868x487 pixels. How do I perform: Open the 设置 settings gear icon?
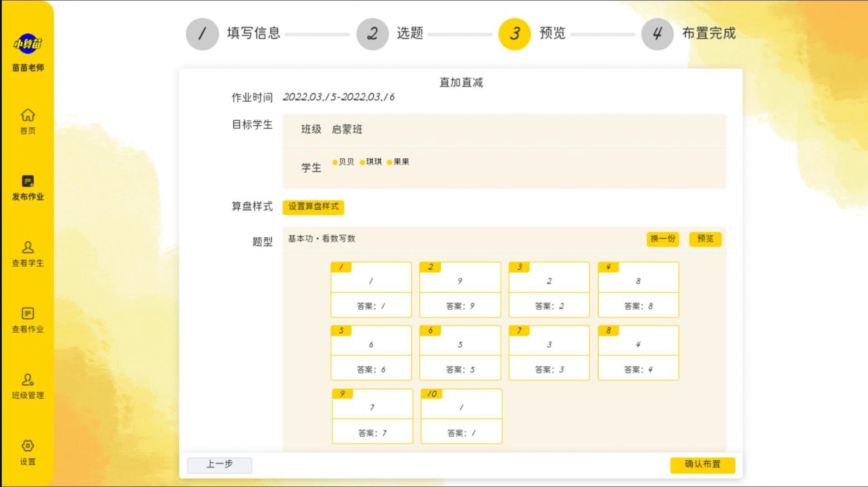coord(28,446)
